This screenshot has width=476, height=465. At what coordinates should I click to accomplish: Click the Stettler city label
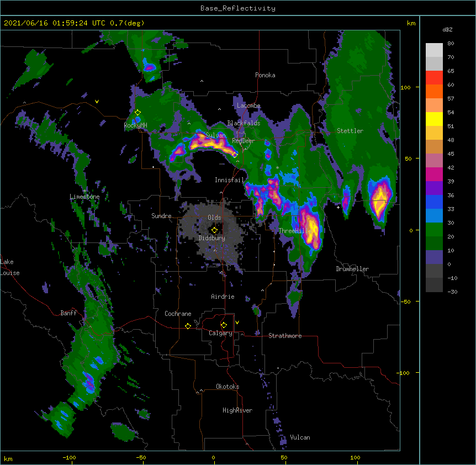[x=350, y=131]
